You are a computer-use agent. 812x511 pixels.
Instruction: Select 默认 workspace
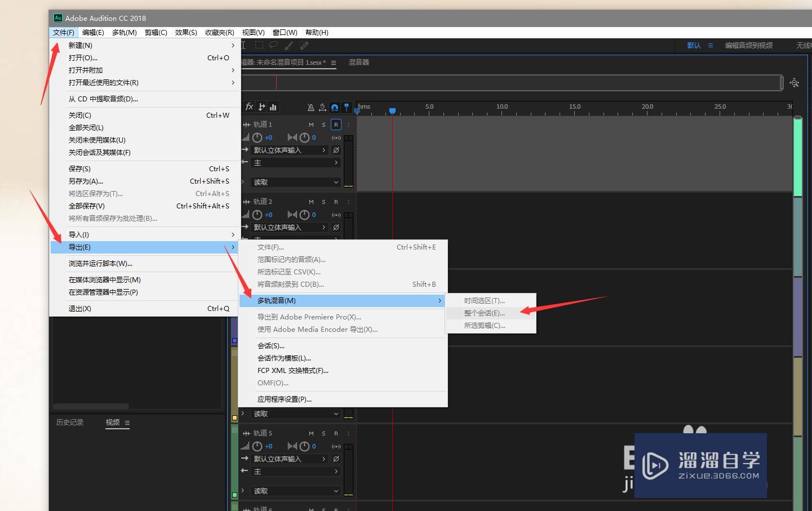coord(694,45)
